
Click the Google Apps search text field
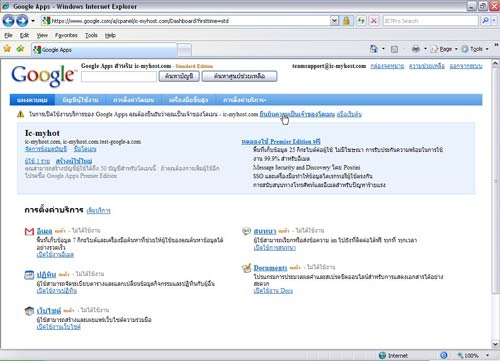(119, 76)
